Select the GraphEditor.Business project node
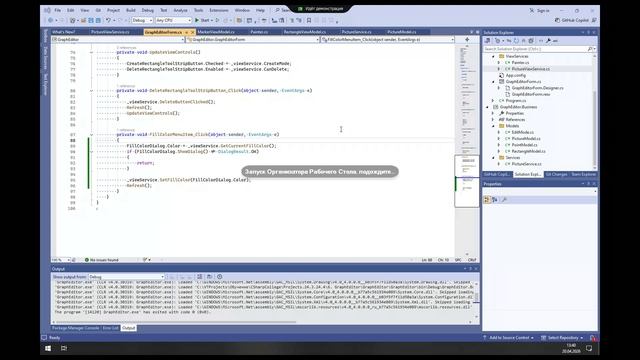Viewport: 640px width, 360px height. 518,107
